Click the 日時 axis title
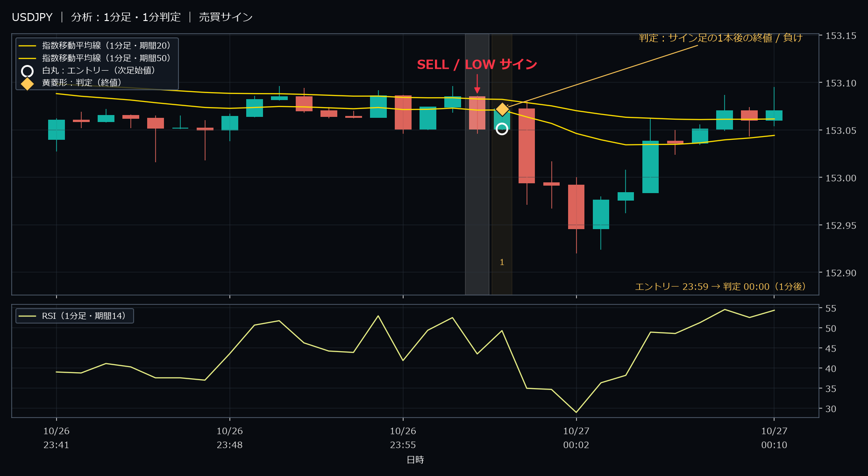The image size is (868, 476). pyautogui.click(x=415, y=460)
